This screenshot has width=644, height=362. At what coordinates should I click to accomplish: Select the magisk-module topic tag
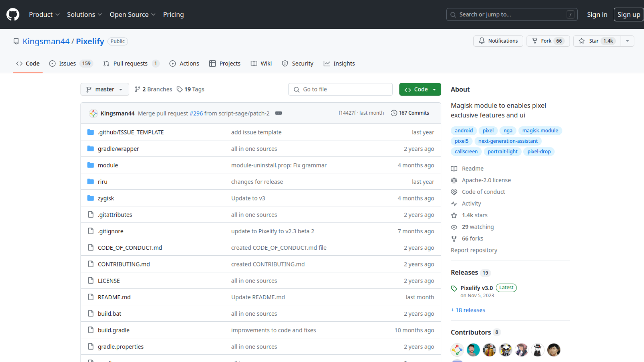tap(540, 131)
